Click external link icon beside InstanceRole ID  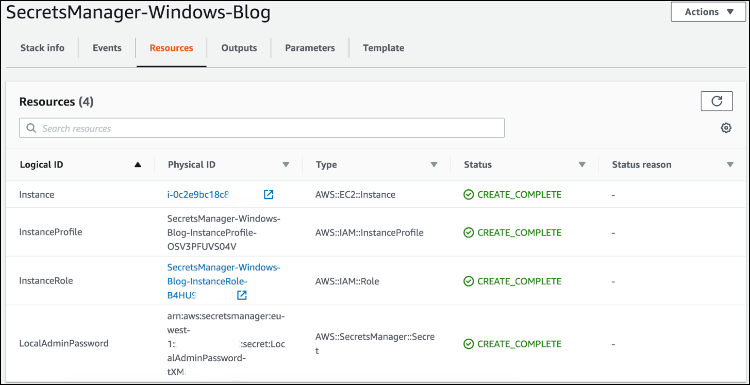pyautogui.click(x=242, y=295)
